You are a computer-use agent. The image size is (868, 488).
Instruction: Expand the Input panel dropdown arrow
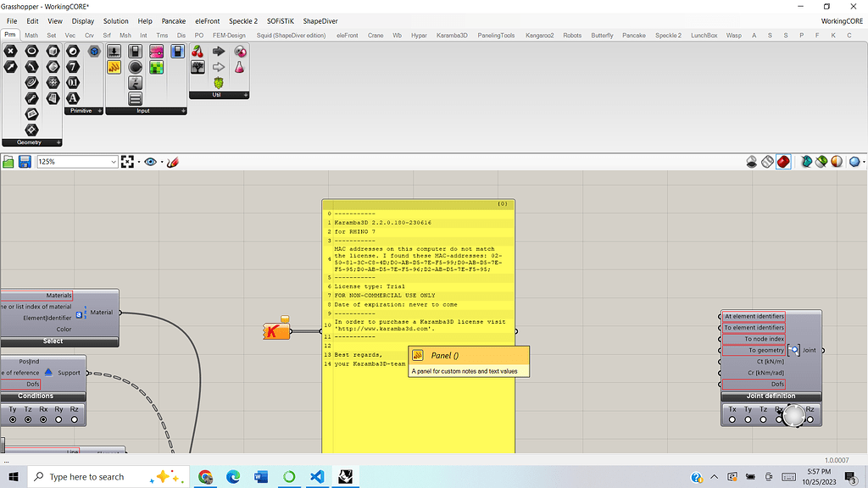click(184, 111)
